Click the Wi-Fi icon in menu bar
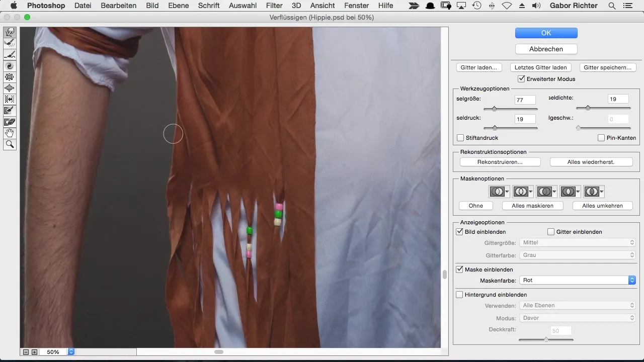The height and width of the screenshot is (362, 644). pos(507,6)
